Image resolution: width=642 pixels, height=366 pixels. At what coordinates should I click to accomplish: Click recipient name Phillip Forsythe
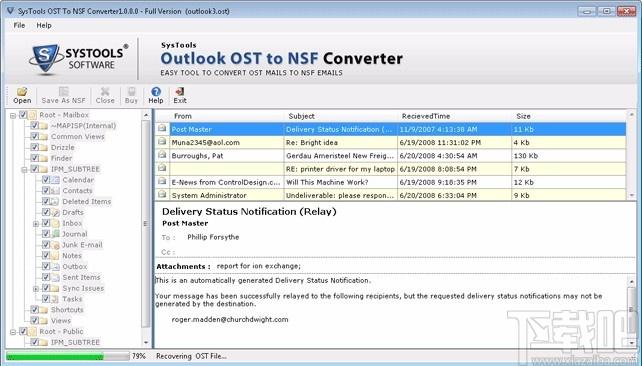[x=213, y=237]
